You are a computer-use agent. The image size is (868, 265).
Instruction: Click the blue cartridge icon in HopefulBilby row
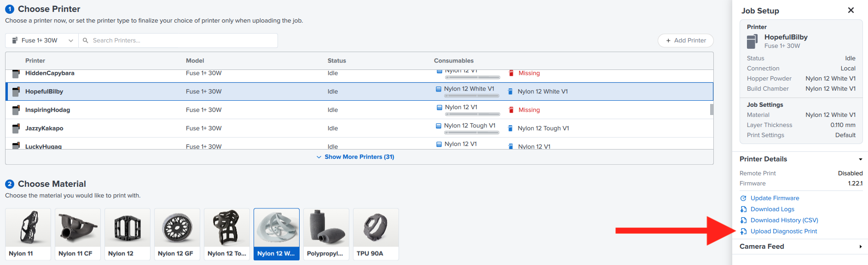coord(510,92)
